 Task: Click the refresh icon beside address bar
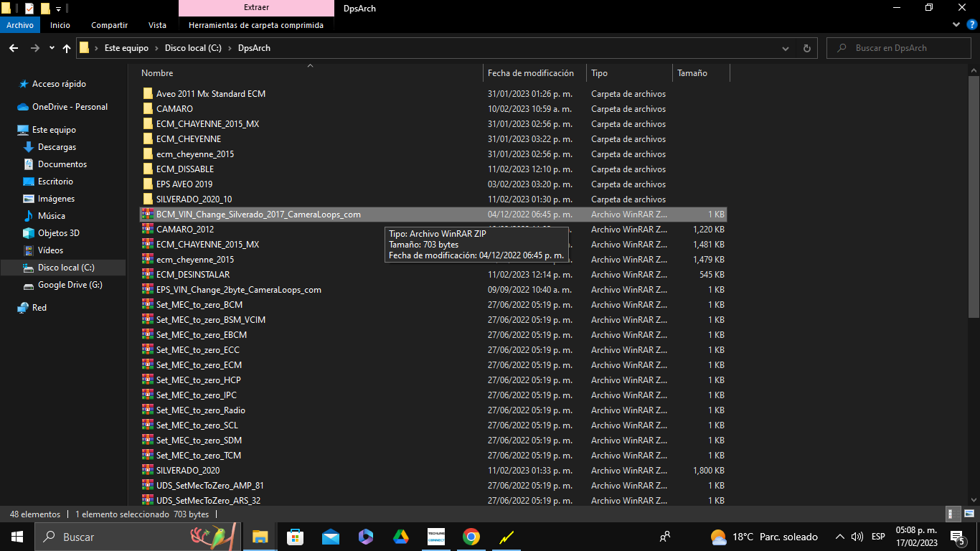point(807,48)
